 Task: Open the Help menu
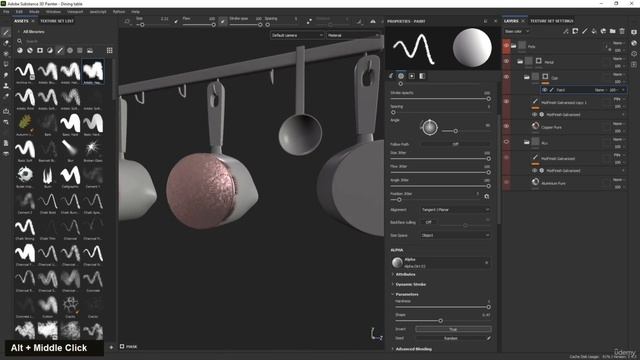[x=136, y=12]
